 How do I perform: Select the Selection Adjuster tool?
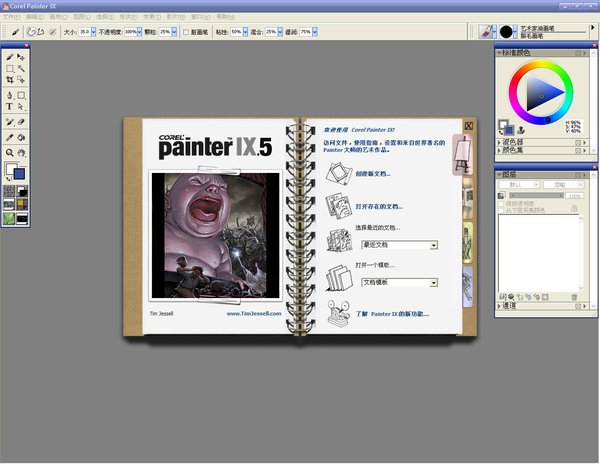coord(21,80)
